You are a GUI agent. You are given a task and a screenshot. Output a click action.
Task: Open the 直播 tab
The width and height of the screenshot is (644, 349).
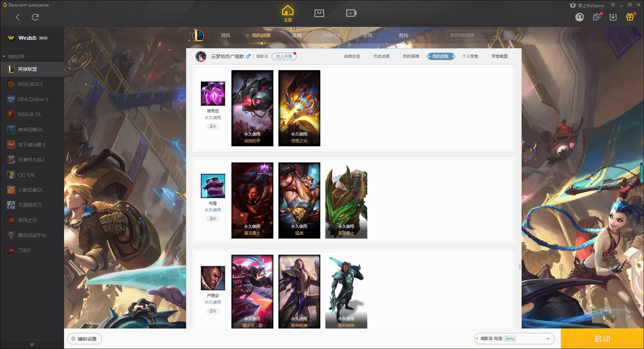coord(297,35)
